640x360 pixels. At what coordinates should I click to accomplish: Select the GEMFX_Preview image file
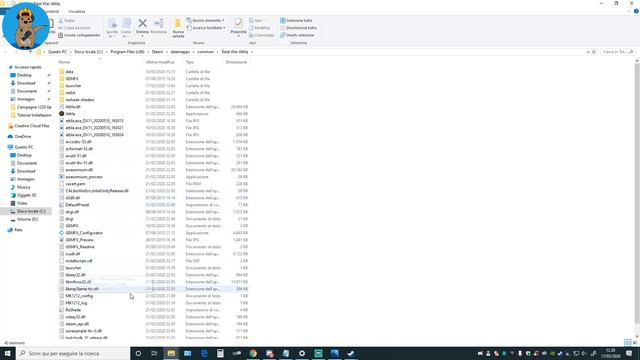(x=76, y=240)
